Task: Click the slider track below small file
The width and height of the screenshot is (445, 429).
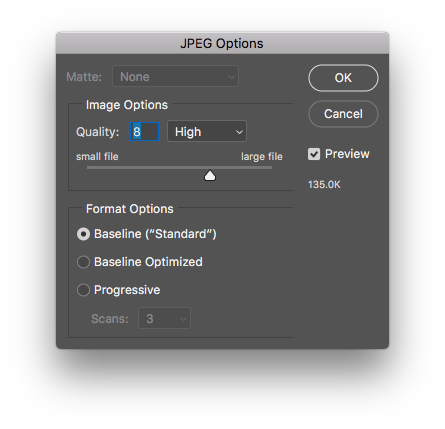Action: [100, 167]
